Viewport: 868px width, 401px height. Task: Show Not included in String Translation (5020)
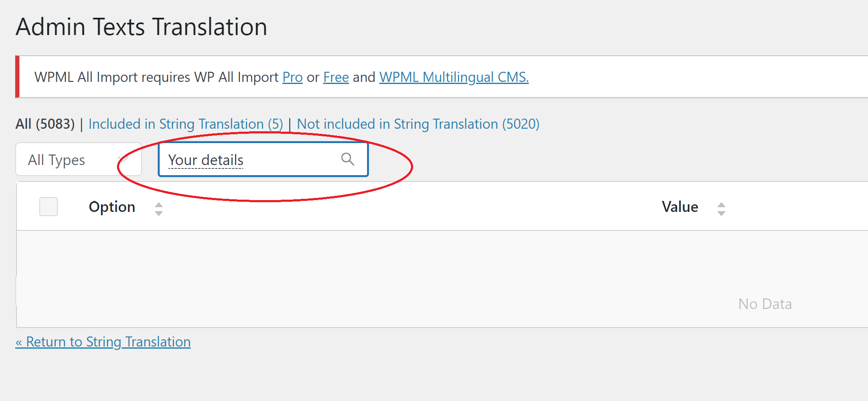point(418,124)
